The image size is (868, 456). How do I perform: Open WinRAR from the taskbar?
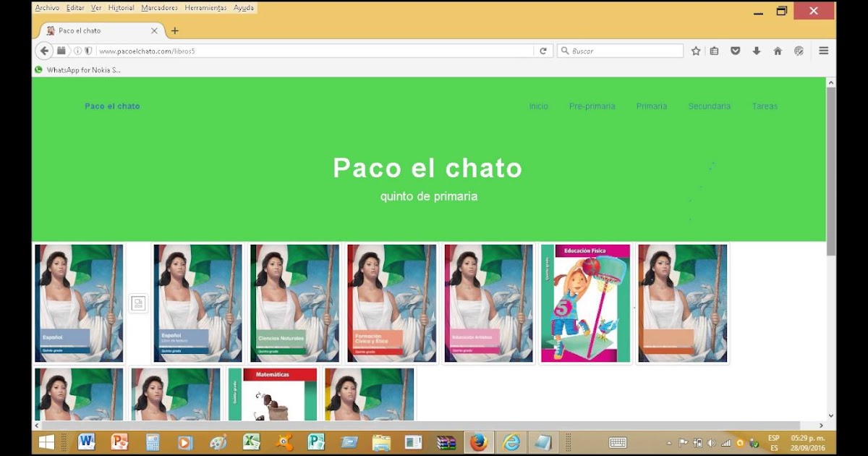click(x=446, y=442)
